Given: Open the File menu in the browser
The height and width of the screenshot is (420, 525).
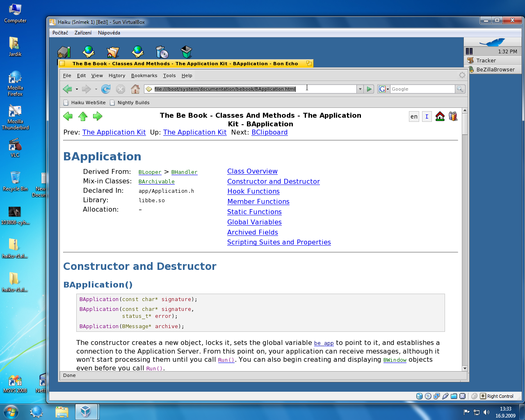Looking at the screenshot, I should click(x=67, y=75).
